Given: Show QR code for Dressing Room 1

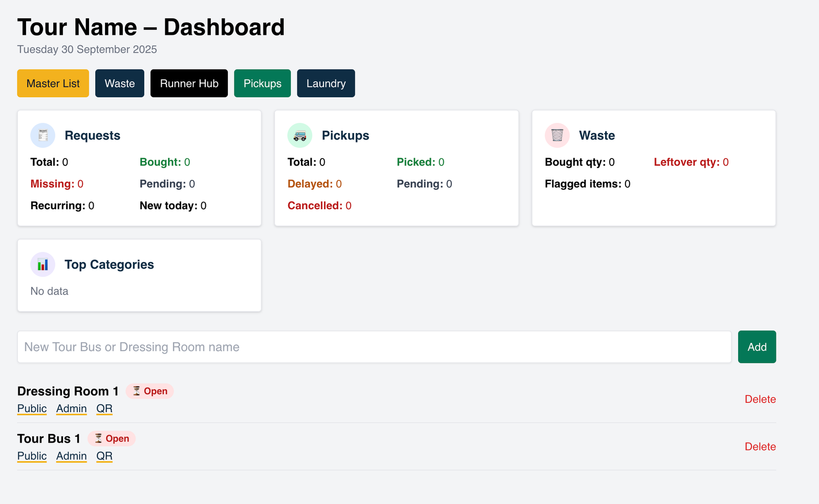Looking at the screenshot, I should pos(104,408).
